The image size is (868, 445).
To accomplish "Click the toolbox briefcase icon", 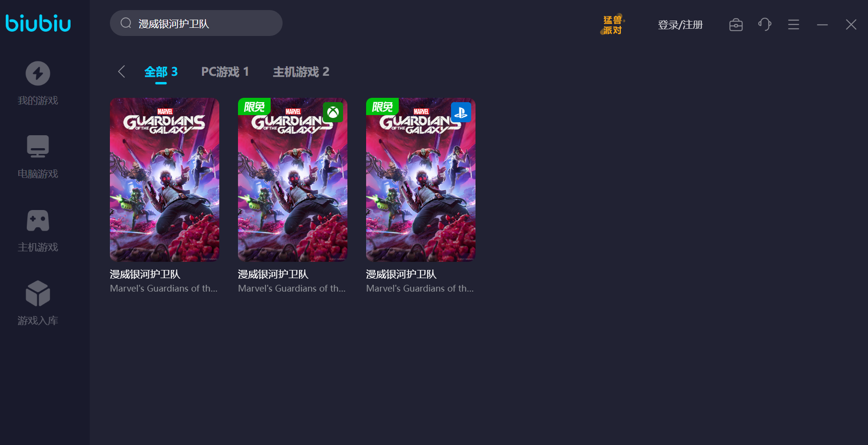I will [736, 24].
